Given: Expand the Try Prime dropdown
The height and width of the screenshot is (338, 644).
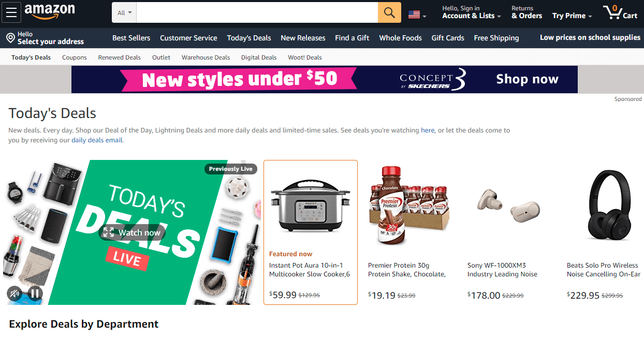Looking at the screenshot, I should [x=572, y=16].
